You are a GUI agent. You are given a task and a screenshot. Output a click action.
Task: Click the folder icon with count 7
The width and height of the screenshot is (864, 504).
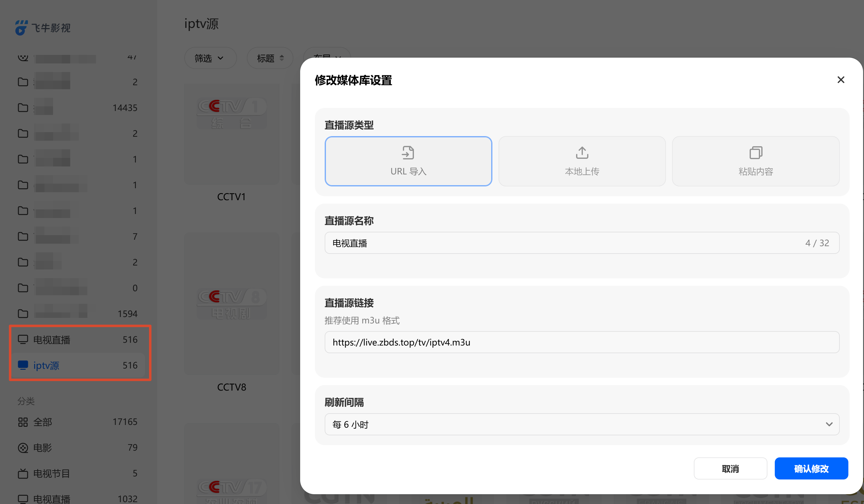(x=23, y=236)
